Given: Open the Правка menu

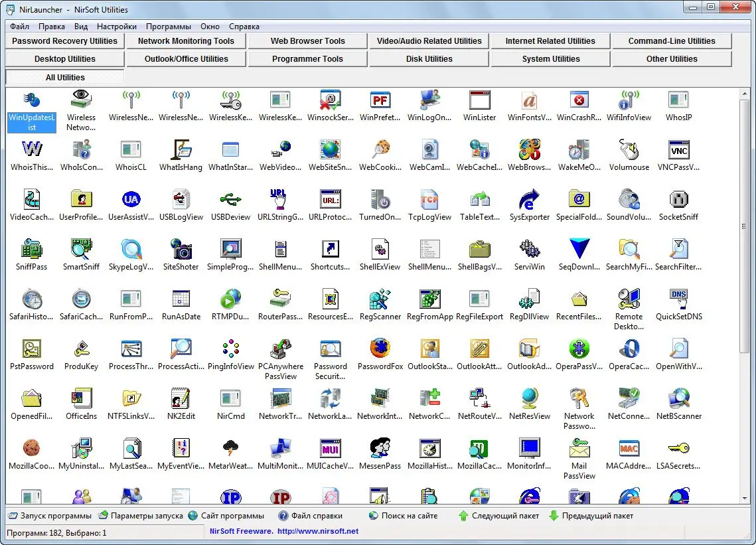Looking at the screenshot, I should tap(52, 27).
